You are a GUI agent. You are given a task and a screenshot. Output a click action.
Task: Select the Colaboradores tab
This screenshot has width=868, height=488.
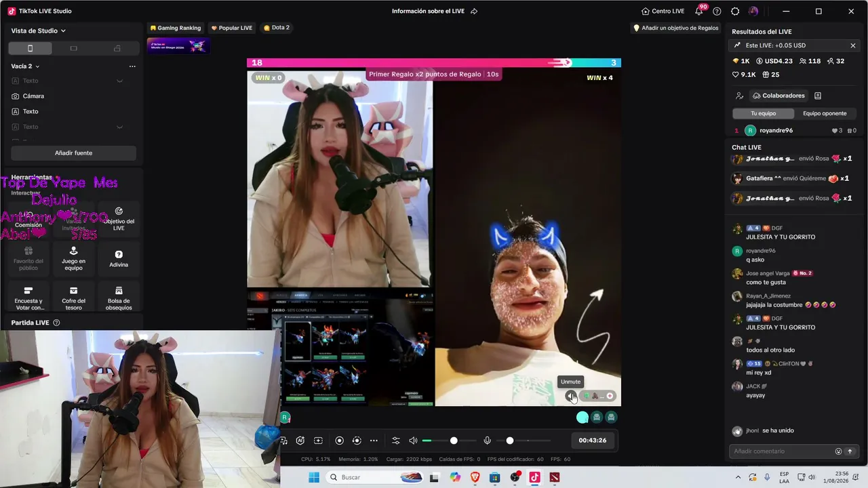pos(778,96)
